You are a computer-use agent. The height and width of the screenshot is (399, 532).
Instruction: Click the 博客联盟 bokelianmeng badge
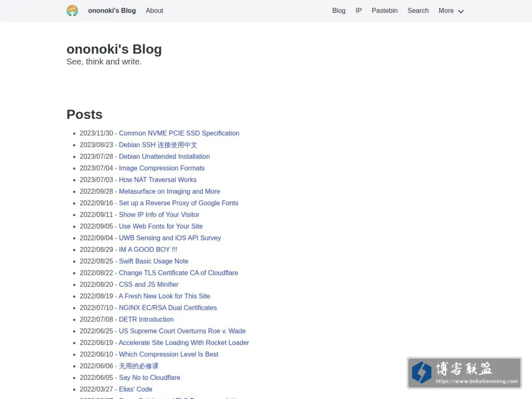464,373
